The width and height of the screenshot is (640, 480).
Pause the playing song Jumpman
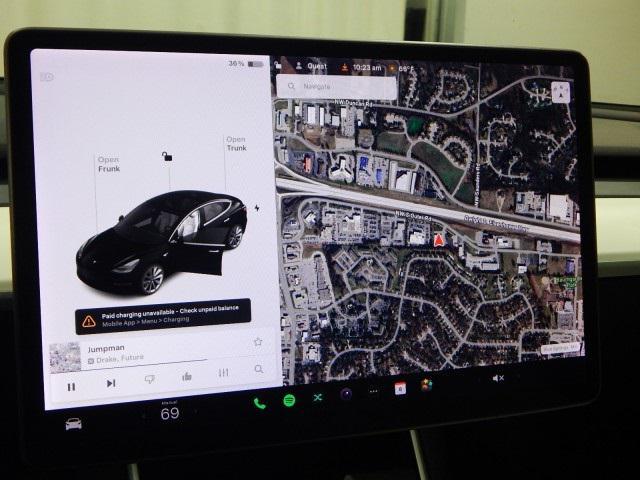71,385
